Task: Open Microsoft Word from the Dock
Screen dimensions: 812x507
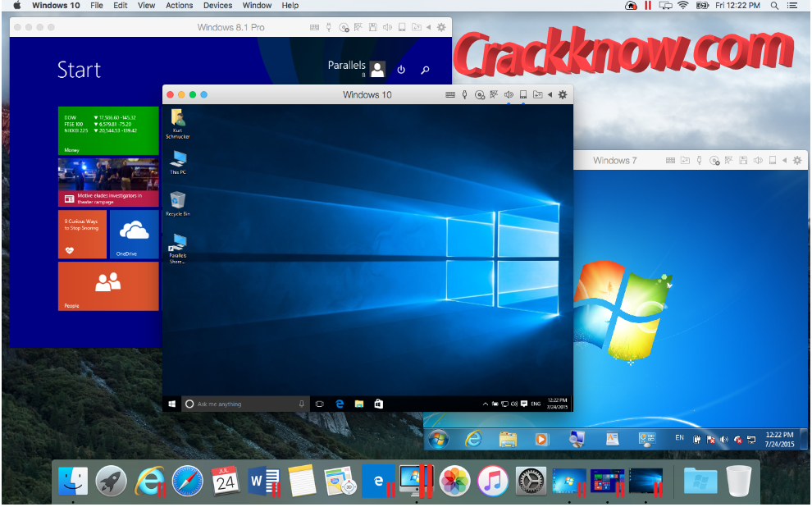Action: click(x=264, y=481)
